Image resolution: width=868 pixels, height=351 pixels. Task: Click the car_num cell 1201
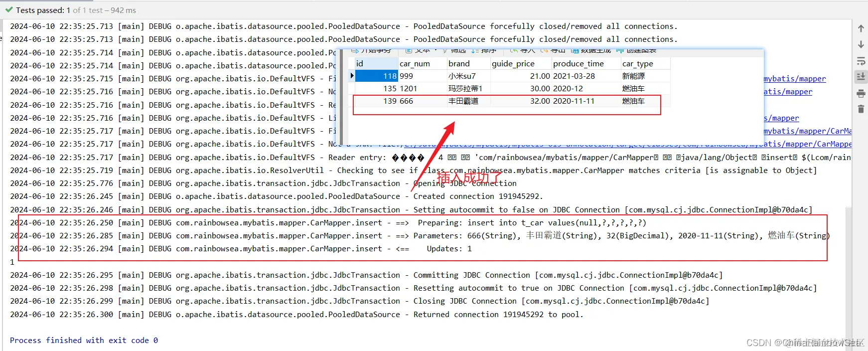coord(422,88)
